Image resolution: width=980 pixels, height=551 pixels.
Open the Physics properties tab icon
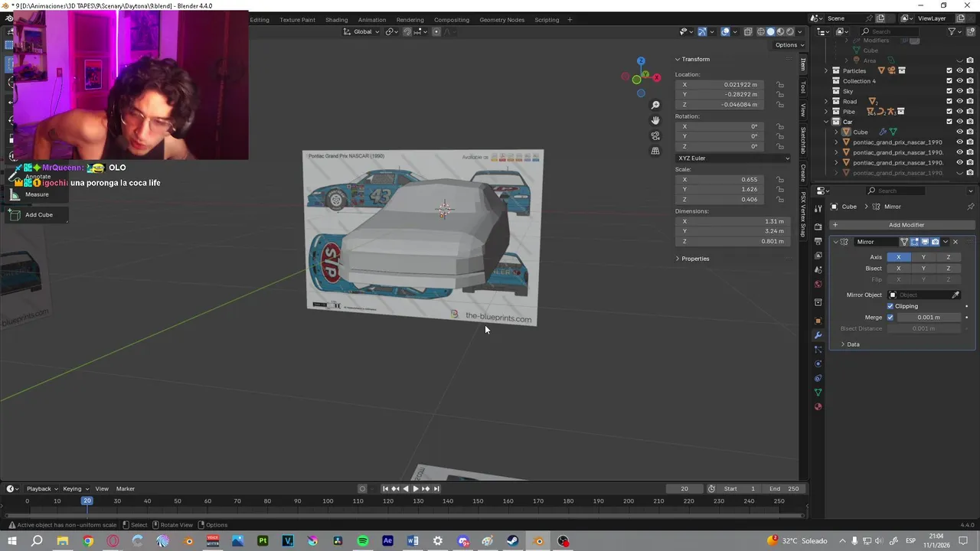(818, 364)
